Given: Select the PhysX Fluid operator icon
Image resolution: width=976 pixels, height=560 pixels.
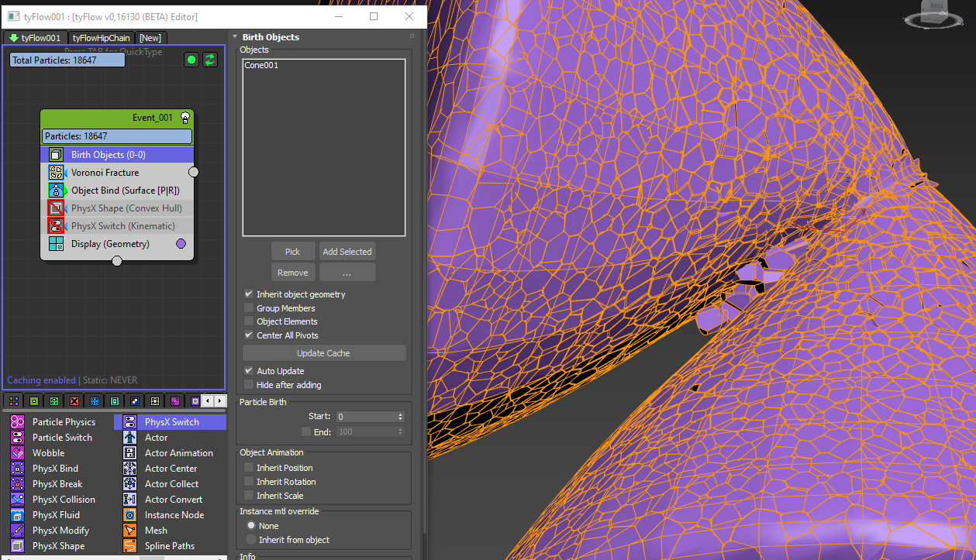Looking at the screenshot, I should coord(18,515).
